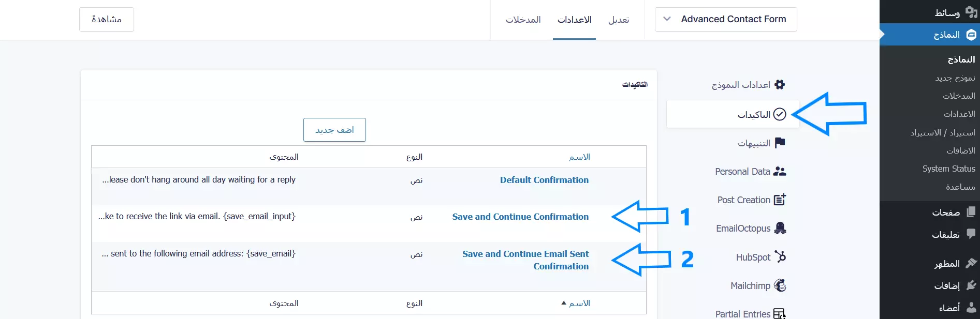This screenshot has height=319, width=980.
Task: Click the EmailOctopus octopus icon
Action: (780, 228)
